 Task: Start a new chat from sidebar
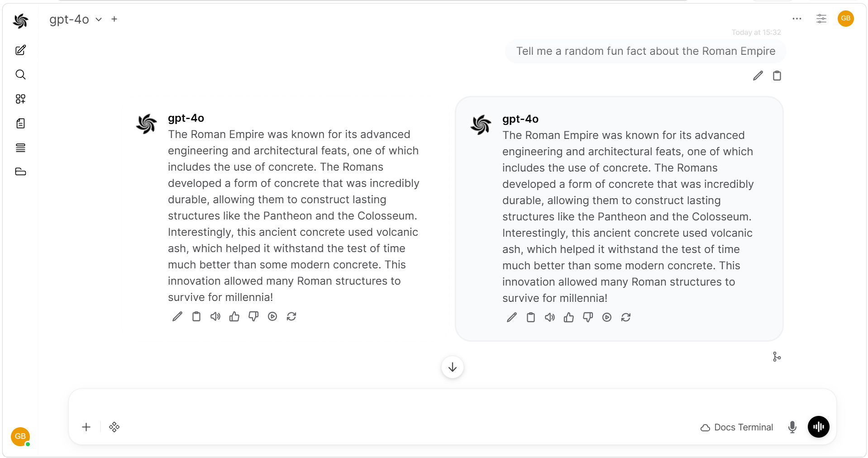(x=20, y=50)
